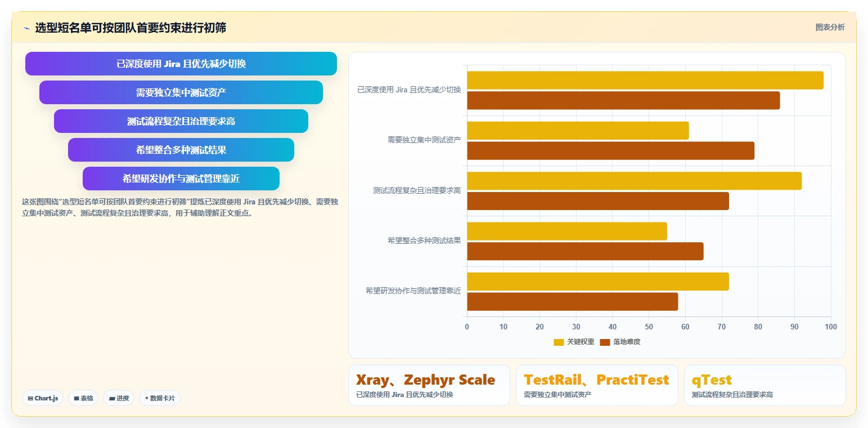
Task: Click the 表格 tag chip
Action: pyautogui.click(x=83, y=398)
